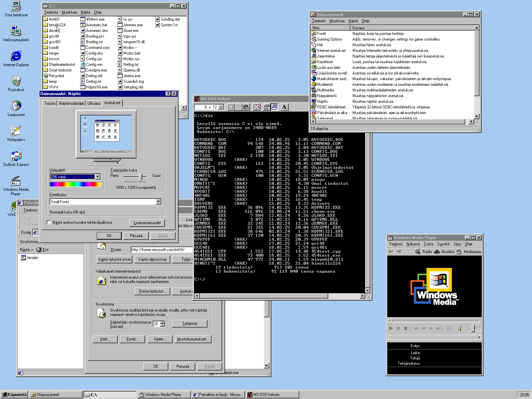Screen dimensions: 532x399
Task: Click the Käytä nykyistä sivua button
Action: coord(114,259)
